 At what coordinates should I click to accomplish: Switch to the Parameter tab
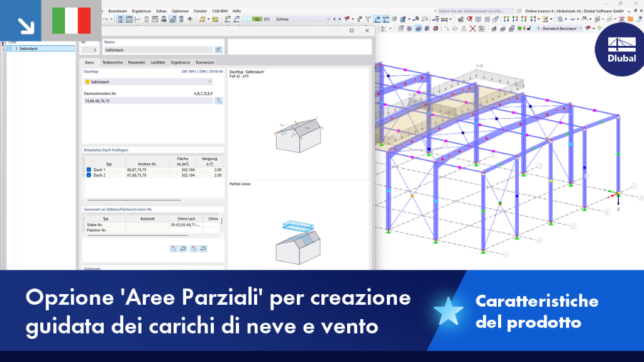tap(136, 62)
